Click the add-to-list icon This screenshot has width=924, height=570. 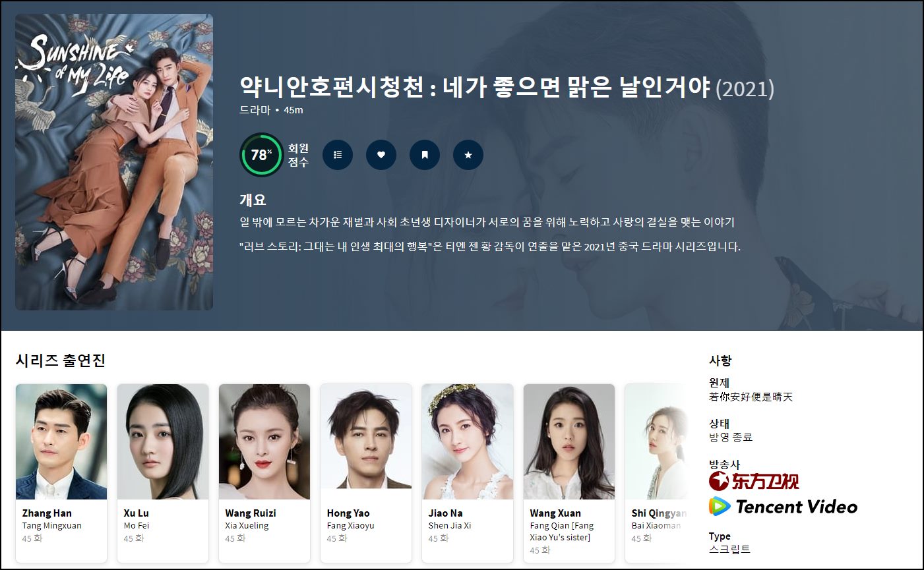[338, 155]
